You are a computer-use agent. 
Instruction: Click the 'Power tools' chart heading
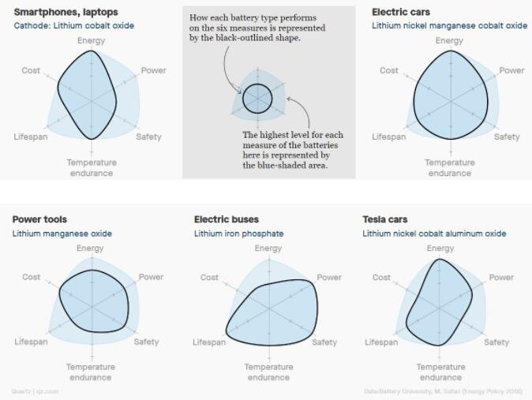[x=39, y=219]
